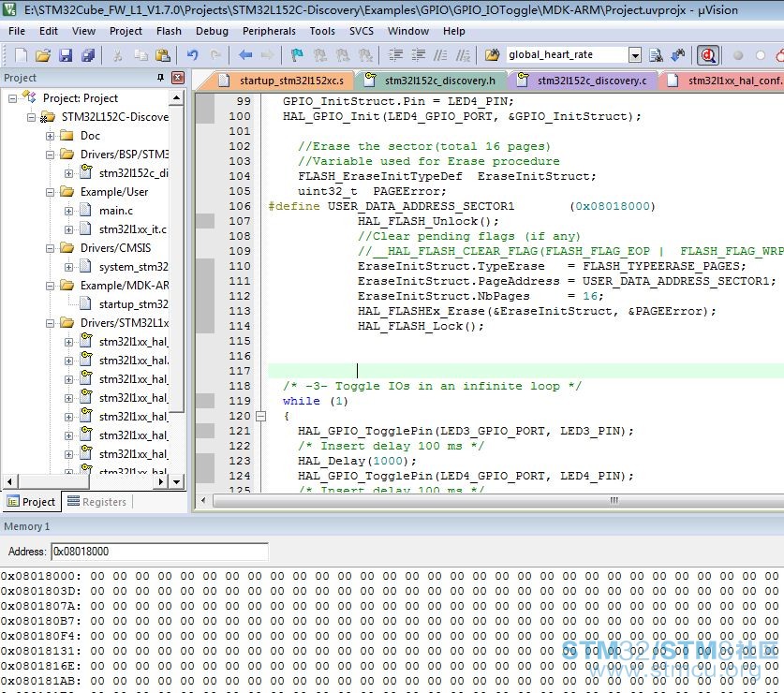
Task: Select startup_stm32 file in project tree
Action: [133, 304]
